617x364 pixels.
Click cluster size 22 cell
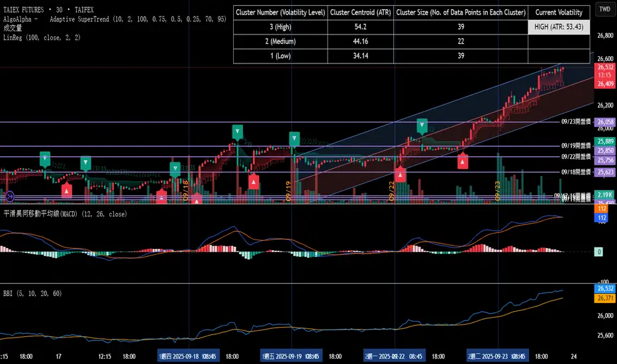point(461,41)
